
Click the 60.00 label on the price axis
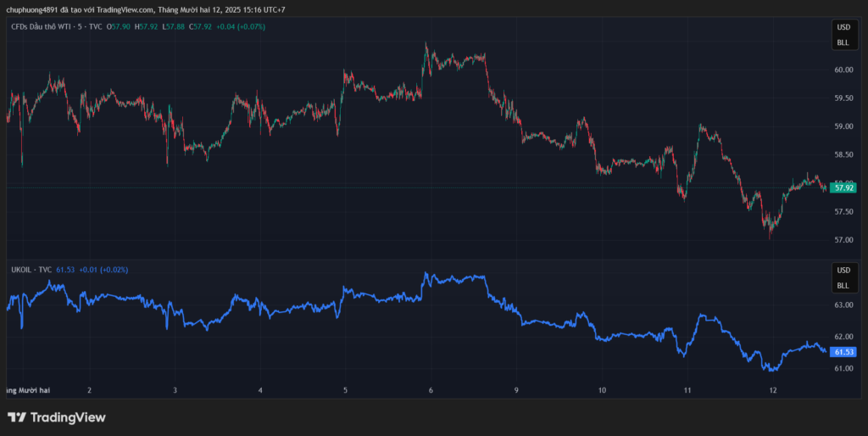(x=843, y=70)
